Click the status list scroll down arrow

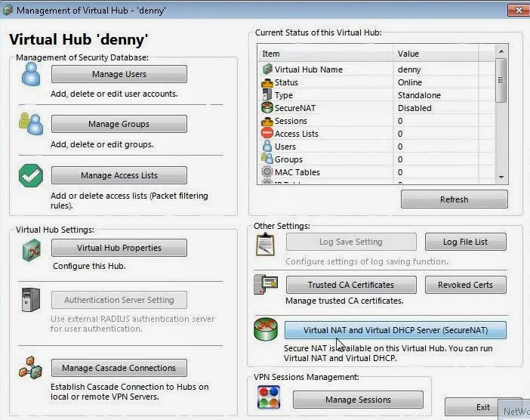click(x=501, y=178)
